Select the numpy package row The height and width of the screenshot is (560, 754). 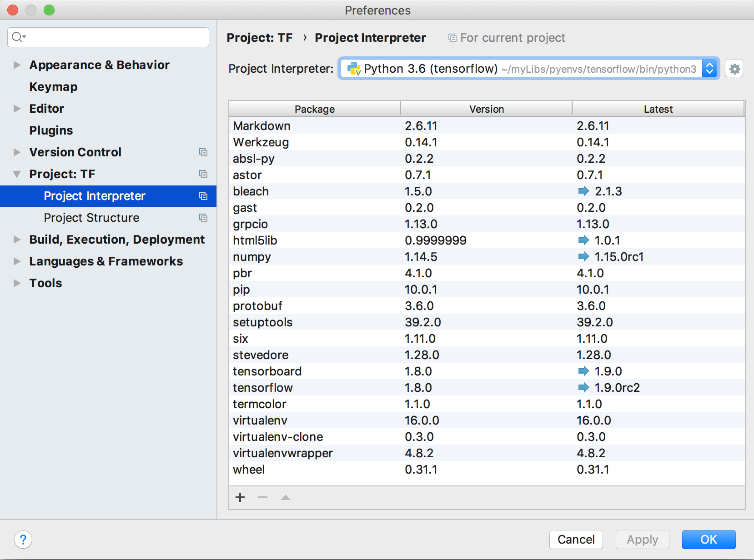pyautogui.click(x=487, y=256)
